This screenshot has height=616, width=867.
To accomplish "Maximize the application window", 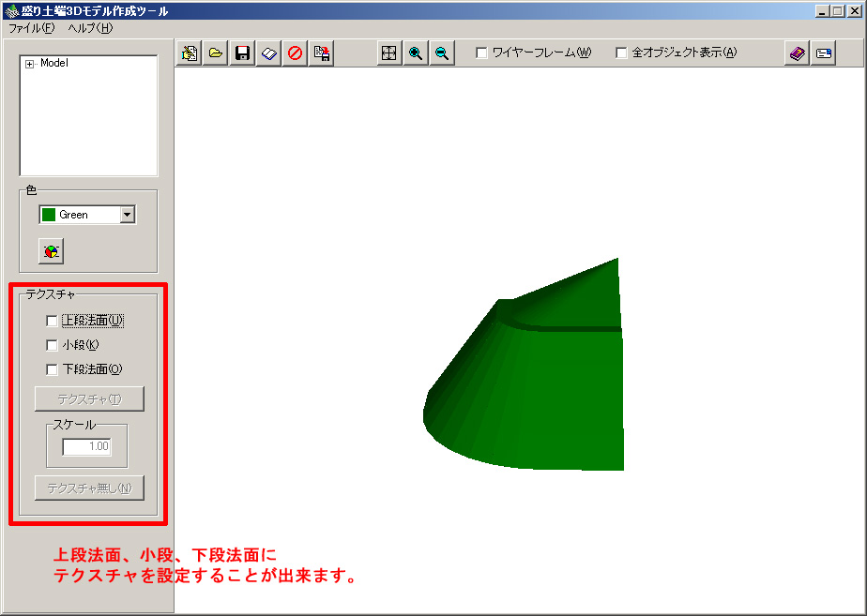I will tap(838, 10).
